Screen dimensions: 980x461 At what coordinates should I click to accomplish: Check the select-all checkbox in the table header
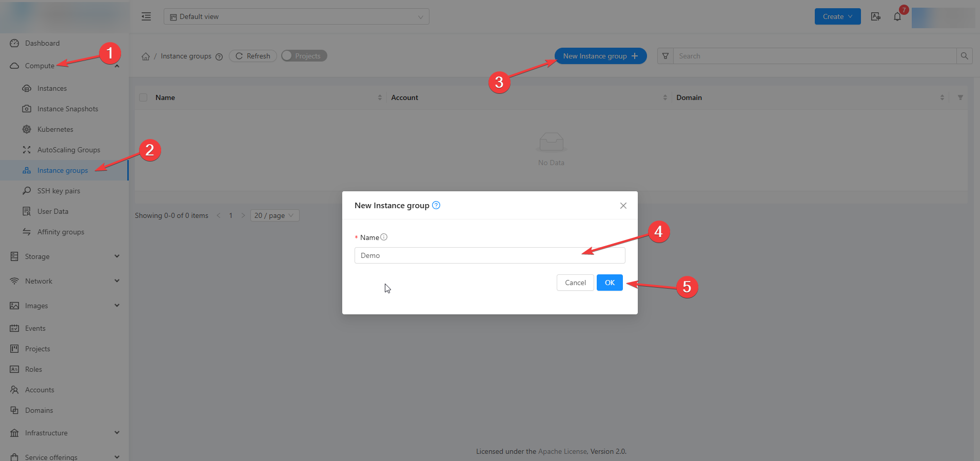click(143, 97)
